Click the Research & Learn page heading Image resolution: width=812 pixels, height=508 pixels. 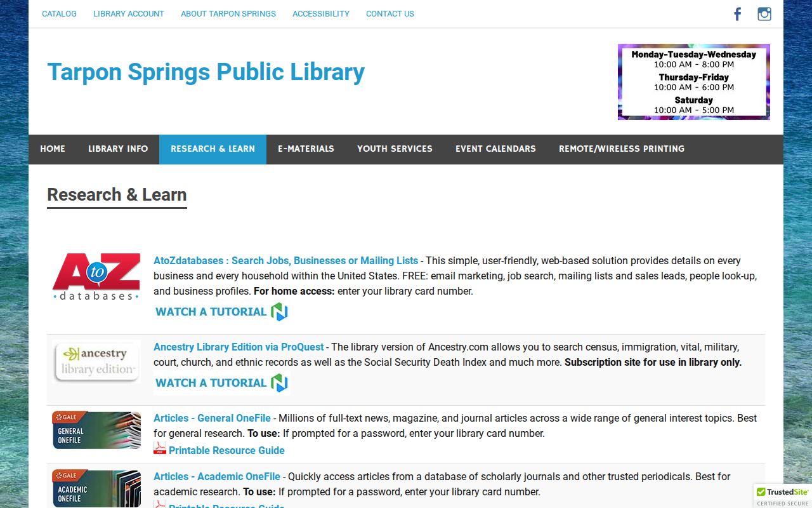point(117,195)
